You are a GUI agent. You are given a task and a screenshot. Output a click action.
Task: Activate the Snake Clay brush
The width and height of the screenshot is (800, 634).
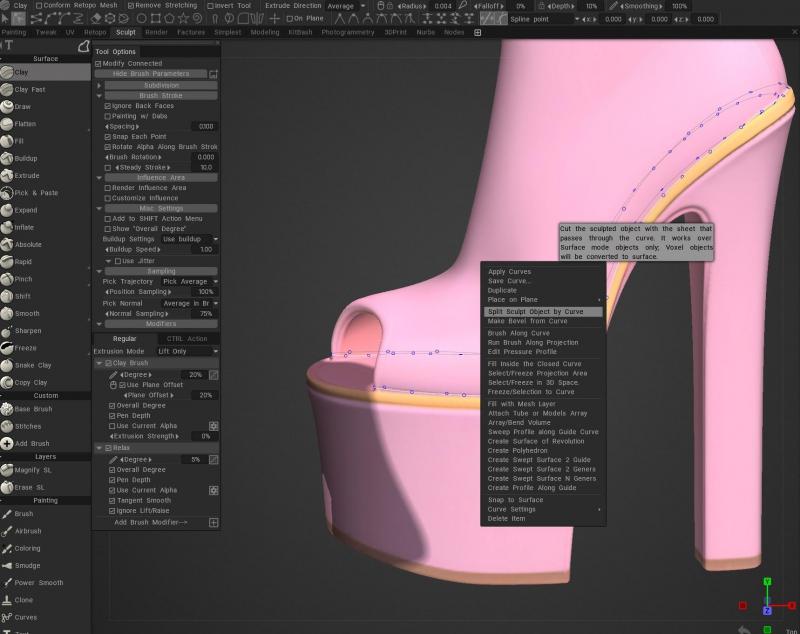click(32, 365)
